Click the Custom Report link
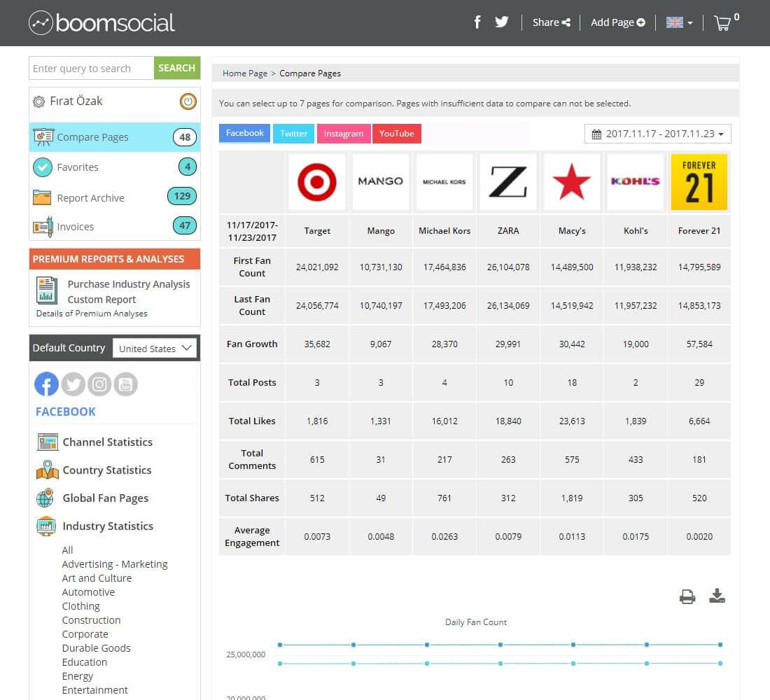The width and height of the screenshot is (770, 700). pyautogui.click(x=101, y=300)
